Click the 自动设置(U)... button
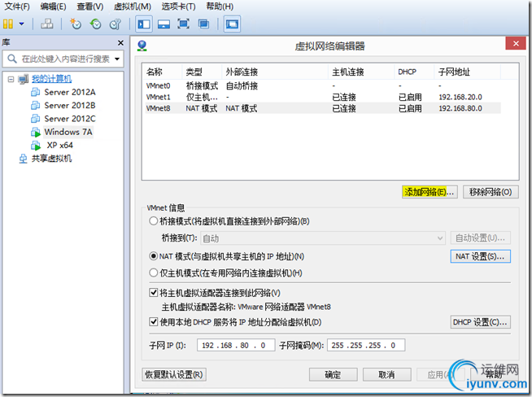The width and height of the screenshot is (532, 397). pyautogui.click(x=481, y=238)
